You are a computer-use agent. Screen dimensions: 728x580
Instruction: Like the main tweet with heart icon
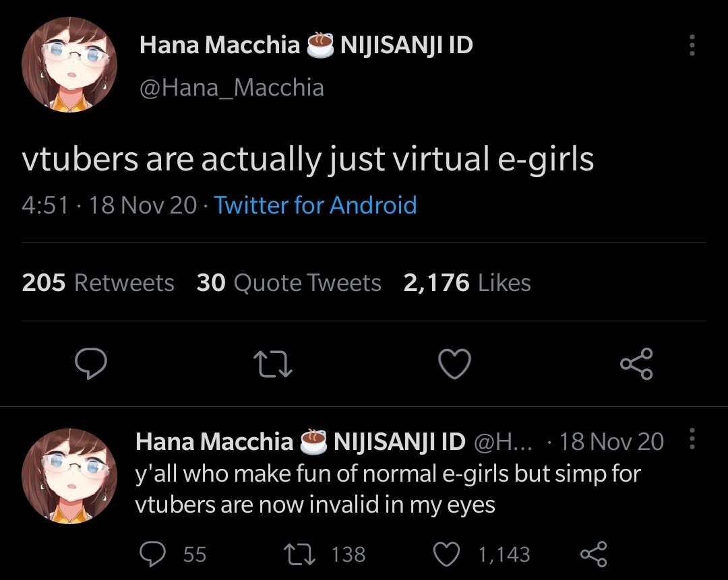(454, 364)
